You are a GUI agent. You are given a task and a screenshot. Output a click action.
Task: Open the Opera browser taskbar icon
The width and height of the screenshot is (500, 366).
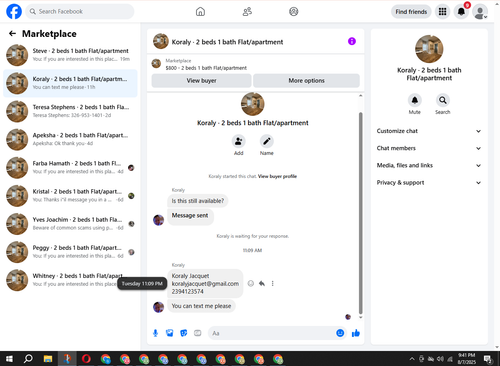point(86,359)
